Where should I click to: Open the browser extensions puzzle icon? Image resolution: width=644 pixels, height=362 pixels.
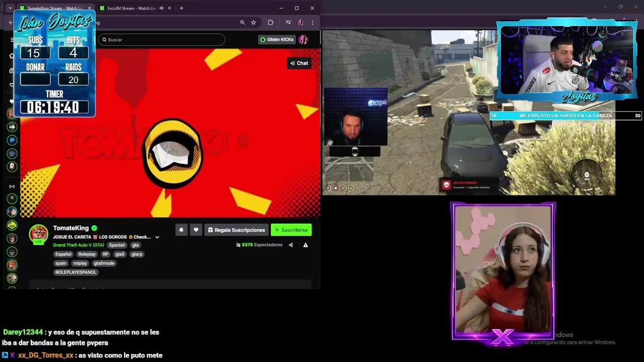click(x=270, y=23)
